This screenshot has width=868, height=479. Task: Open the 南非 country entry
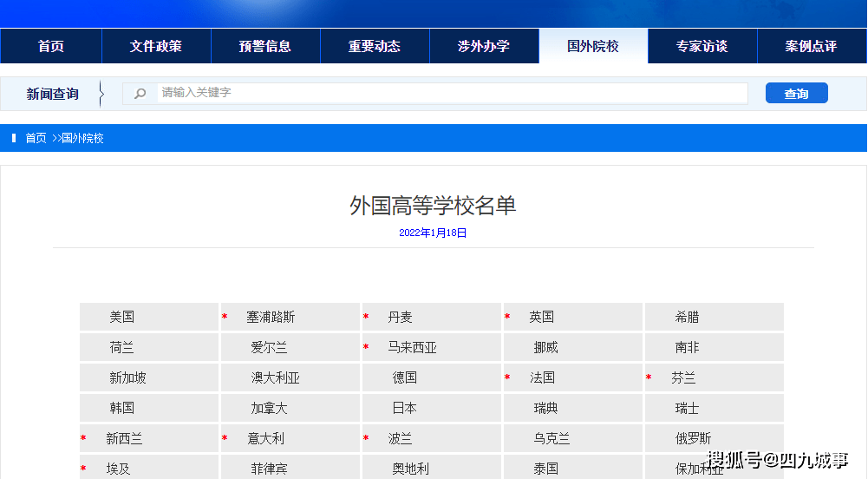click(687, 347)
